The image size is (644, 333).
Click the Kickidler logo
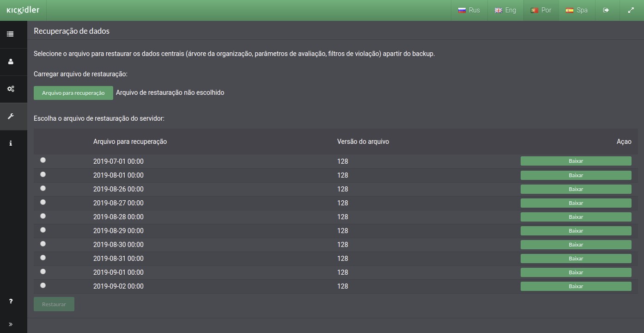[23, 10]
